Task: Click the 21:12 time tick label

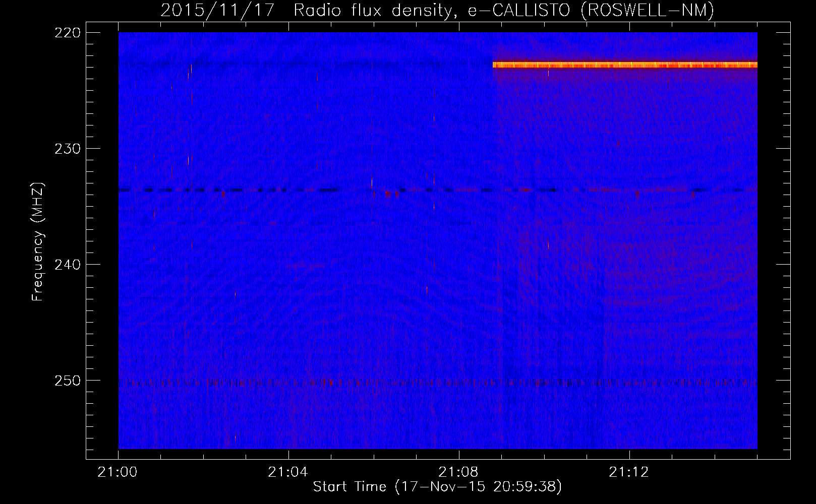Action: click(x=629, y=472)
